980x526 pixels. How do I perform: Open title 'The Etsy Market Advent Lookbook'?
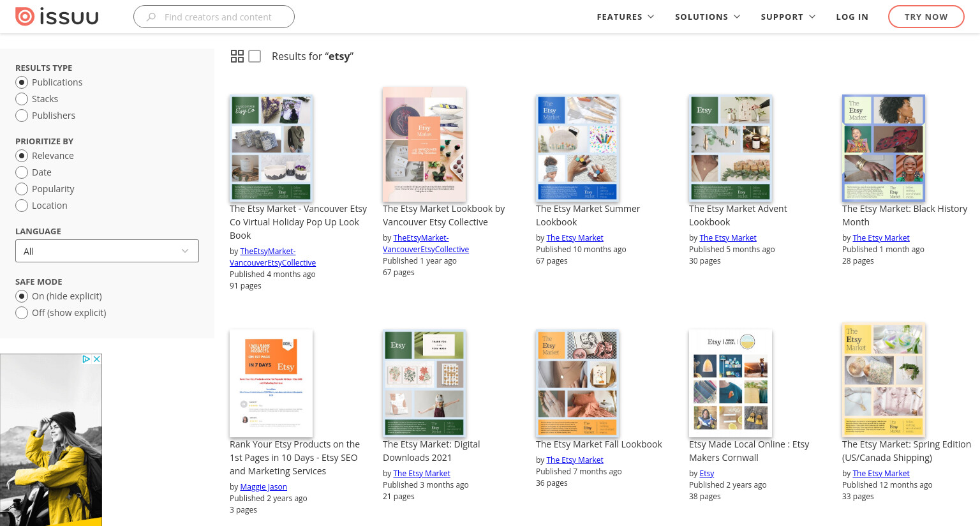tap(738, 215)
